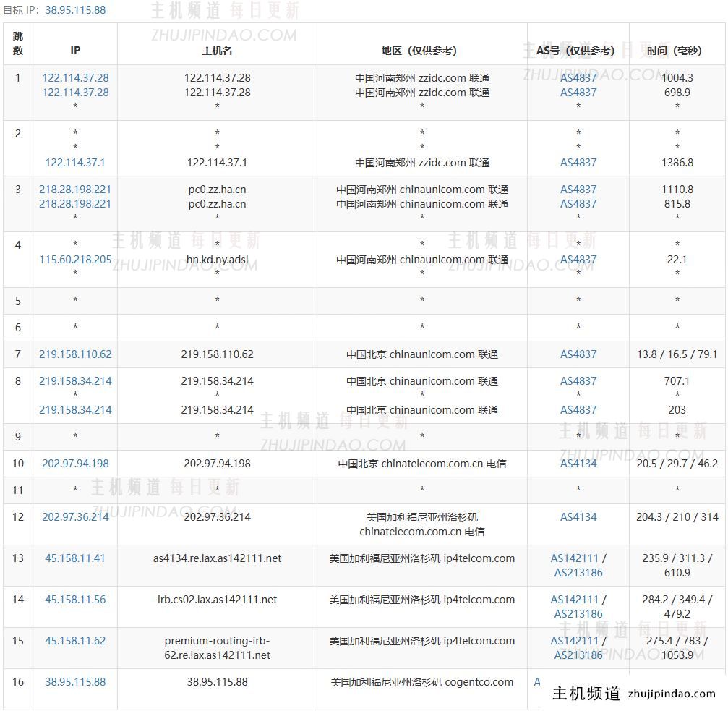Click IP address 115.60.218.205 in hop 4
The height and width of the screenshot is (711, 728).
pos(75,260)
